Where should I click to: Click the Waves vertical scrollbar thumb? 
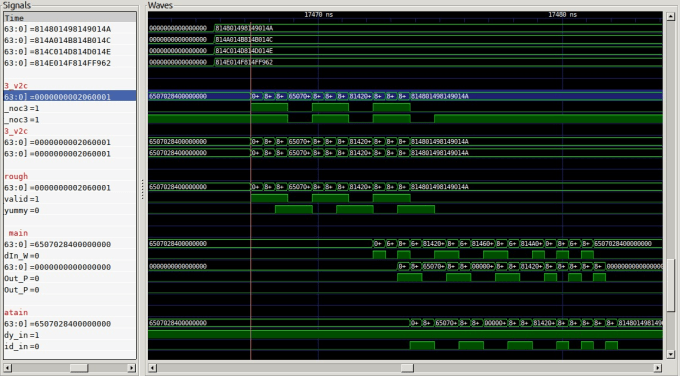tap(670, 285)
